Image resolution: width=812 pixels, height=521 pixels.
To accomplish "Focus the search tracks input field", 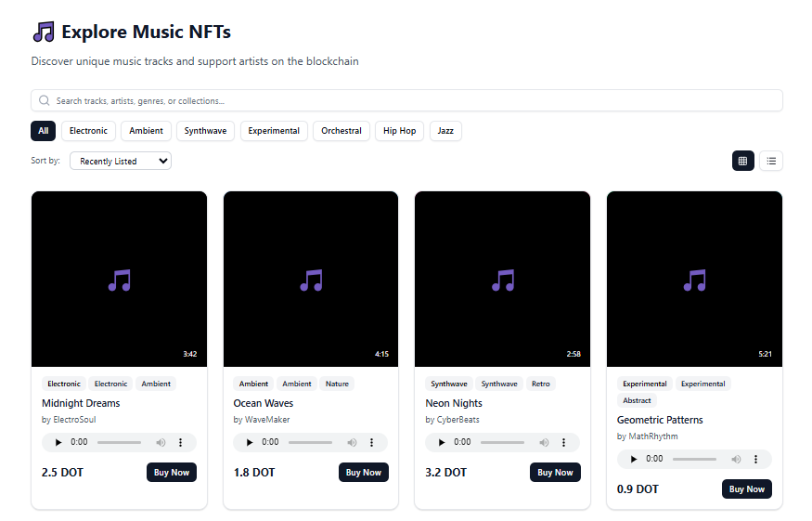I will click(x=406, y=100).
